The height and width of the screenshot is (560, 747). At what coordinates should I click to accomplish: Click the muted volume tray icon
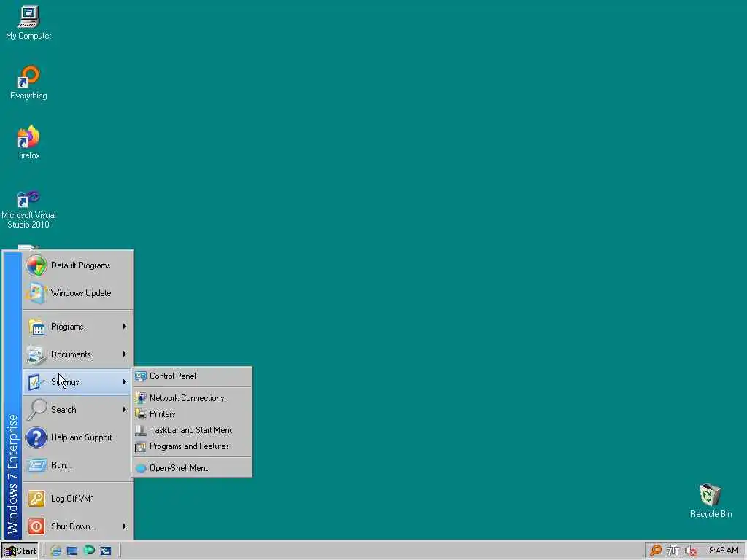click(691, 551)
